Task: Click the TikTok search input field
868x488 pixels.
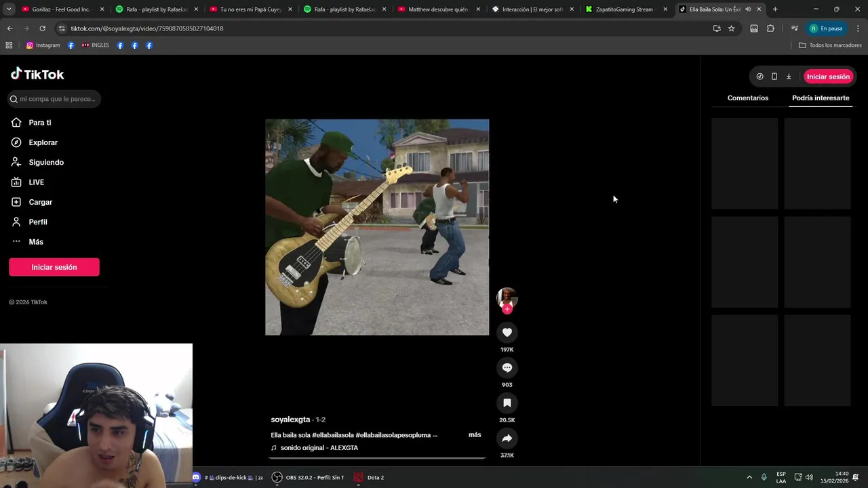Action: [54, 99]
